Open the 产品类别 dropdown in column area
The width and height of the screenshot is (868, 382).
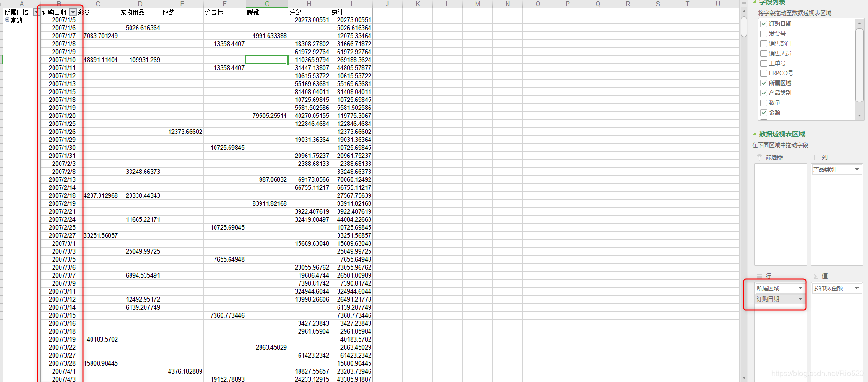(857, 170)
